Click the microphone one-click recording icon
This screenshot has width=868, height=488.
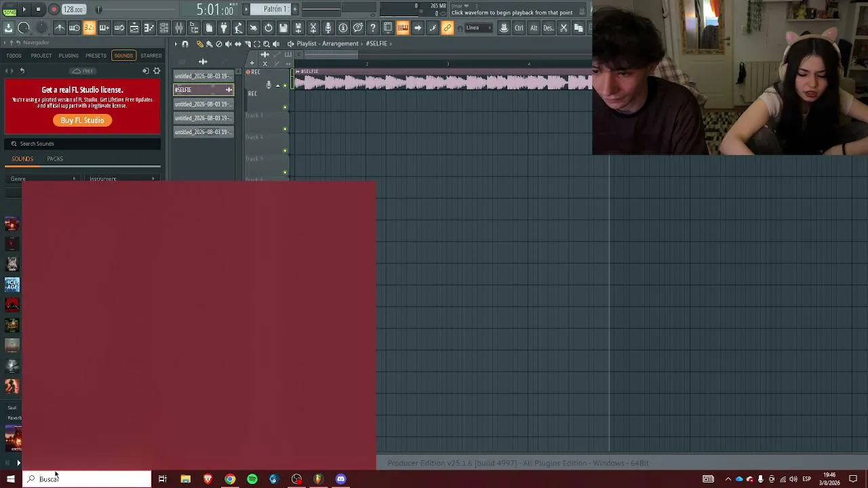point(328,28)
